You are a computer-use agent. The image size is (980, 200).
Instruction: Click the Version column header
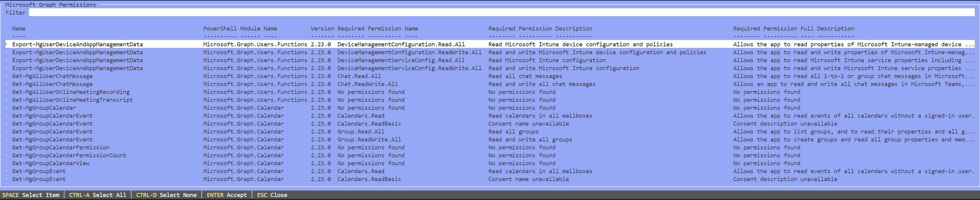point(322,29)
